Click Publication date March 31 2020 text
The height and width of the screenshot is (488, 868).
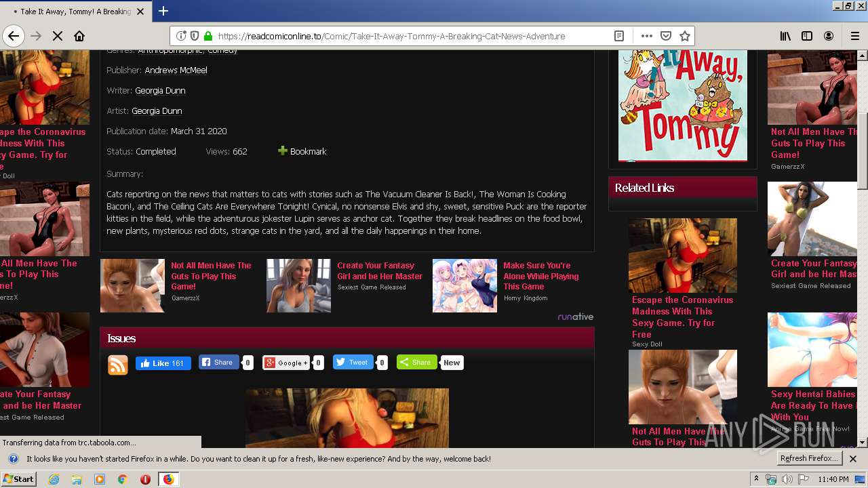pos(167,131)
